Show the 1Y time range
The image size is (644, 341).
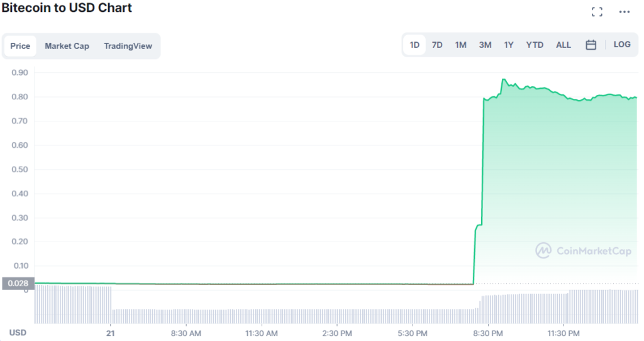(508, 45)
